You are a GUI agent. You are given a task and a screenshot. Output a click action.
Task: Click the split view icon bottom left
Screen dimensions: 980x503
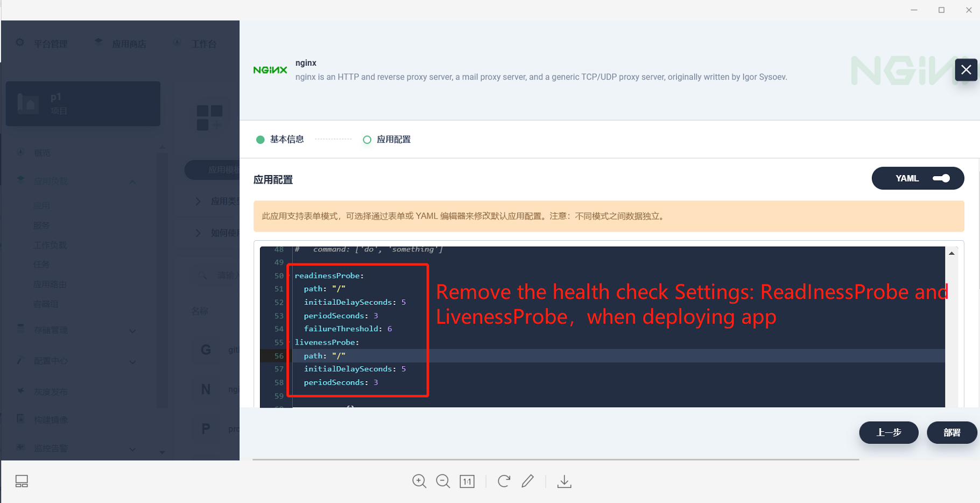pos(22,481)
